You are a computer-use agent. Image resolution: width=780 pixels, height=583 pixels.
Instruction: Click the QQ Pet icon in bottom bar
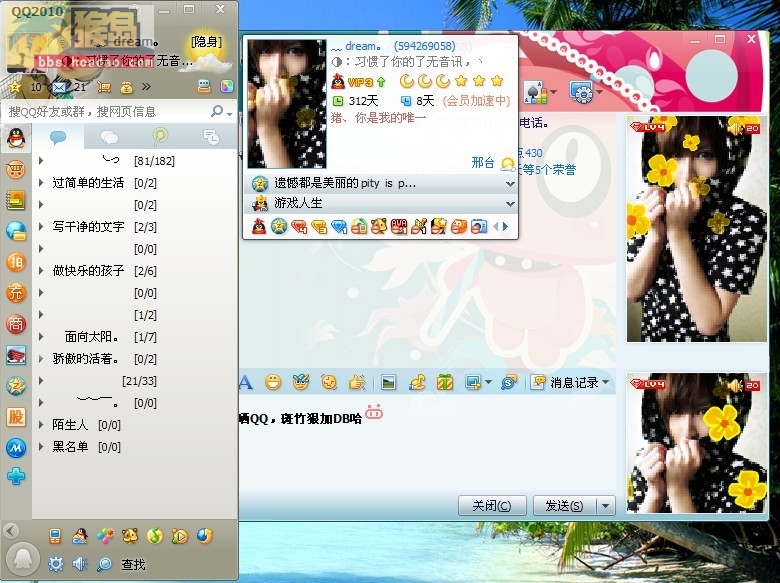[130, 536]
